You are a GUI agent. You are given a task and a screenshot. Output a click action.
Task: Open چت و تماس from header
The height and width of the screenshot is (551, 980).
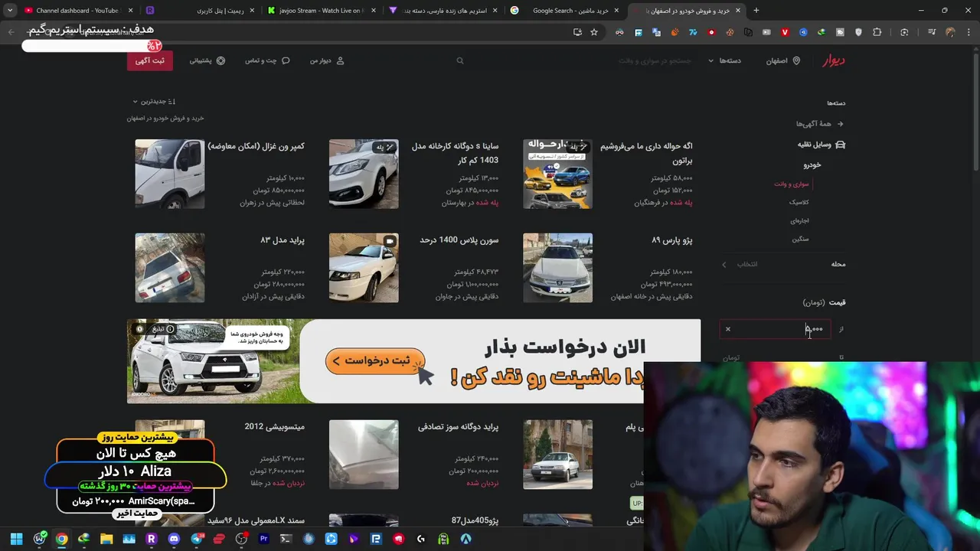tap(267, 60)
